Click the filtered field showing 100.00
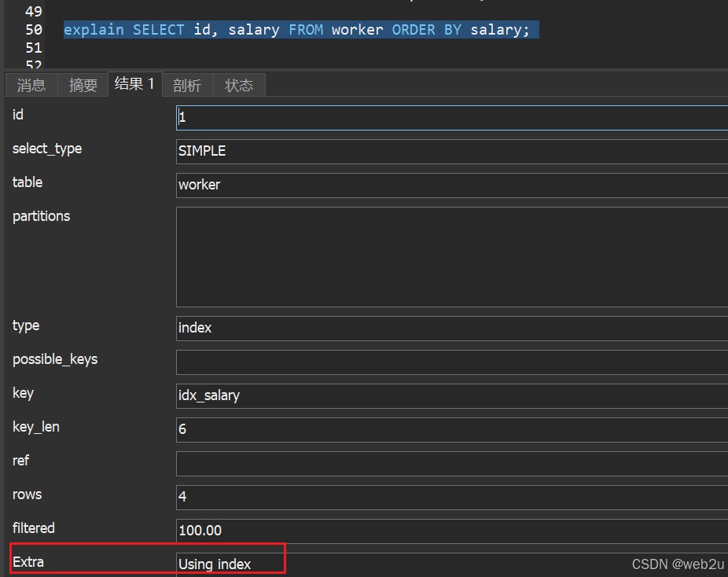 451,531
